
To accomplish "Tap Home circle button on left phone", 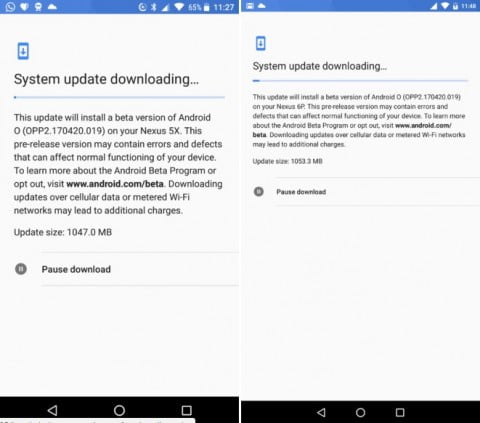I will click(x=119, y=410).
